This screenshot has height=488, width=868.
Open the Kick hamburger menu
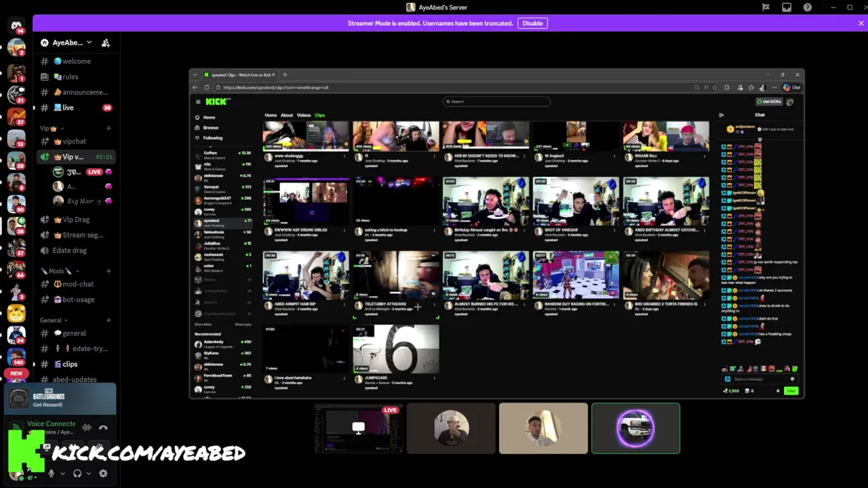198,102
